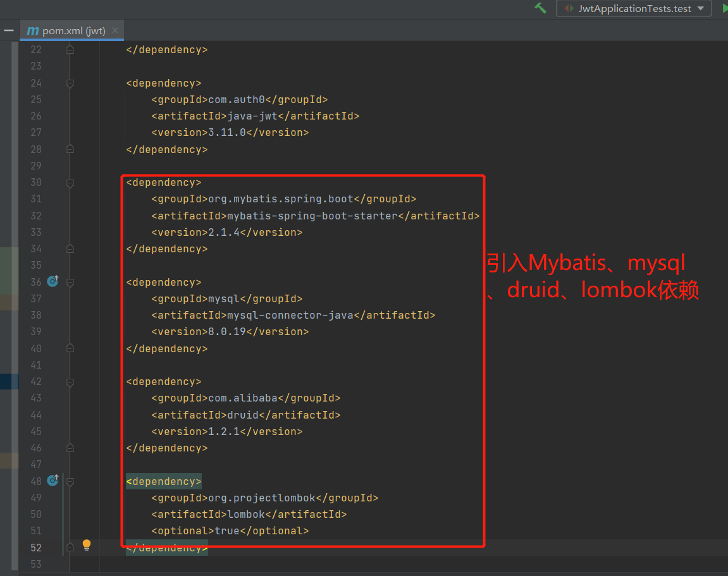Image resolution: width=728 pixels, height=576 pixels.
Task: Click the com.auth0 groupId text
Action: coord(237,100)
